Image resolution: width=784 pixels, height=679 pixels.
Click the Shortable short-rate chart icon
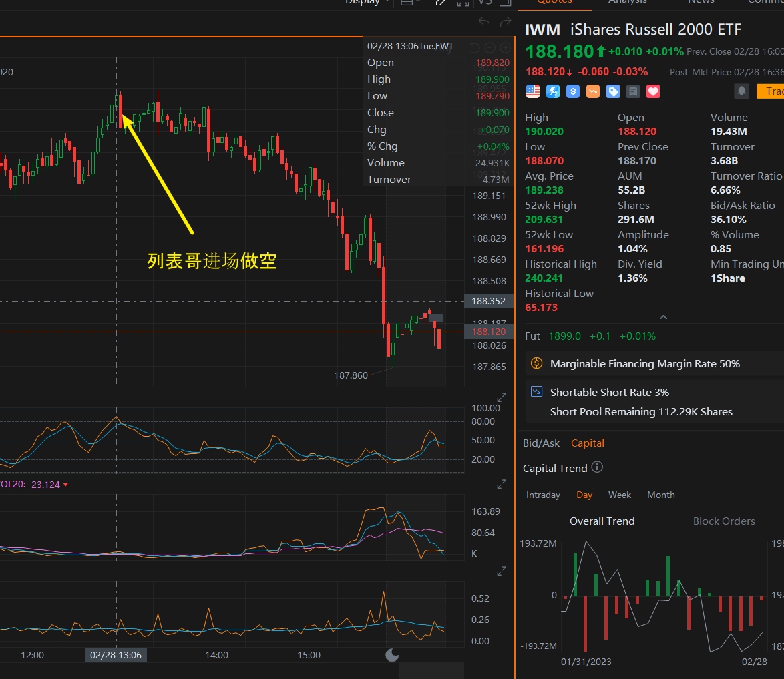(x=536, y=391)
